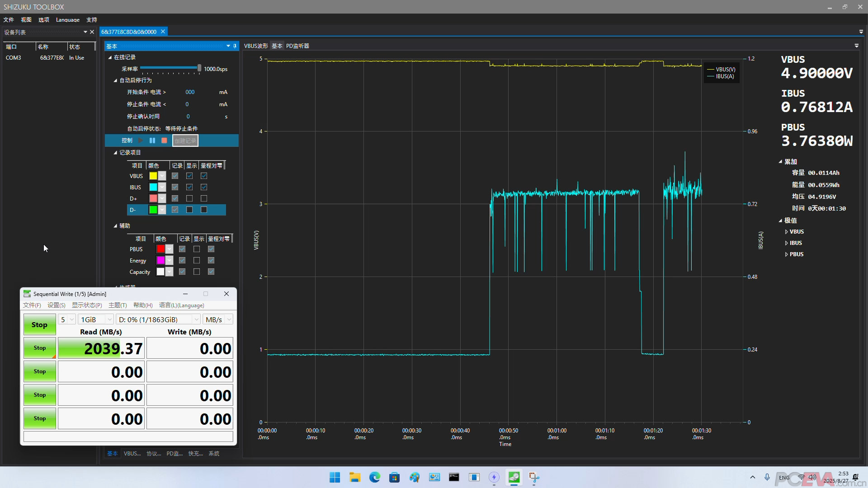The width and height of the screenshot is (868, 488).
Task: Stop recording with the red square icon
Action: [164, 141]
